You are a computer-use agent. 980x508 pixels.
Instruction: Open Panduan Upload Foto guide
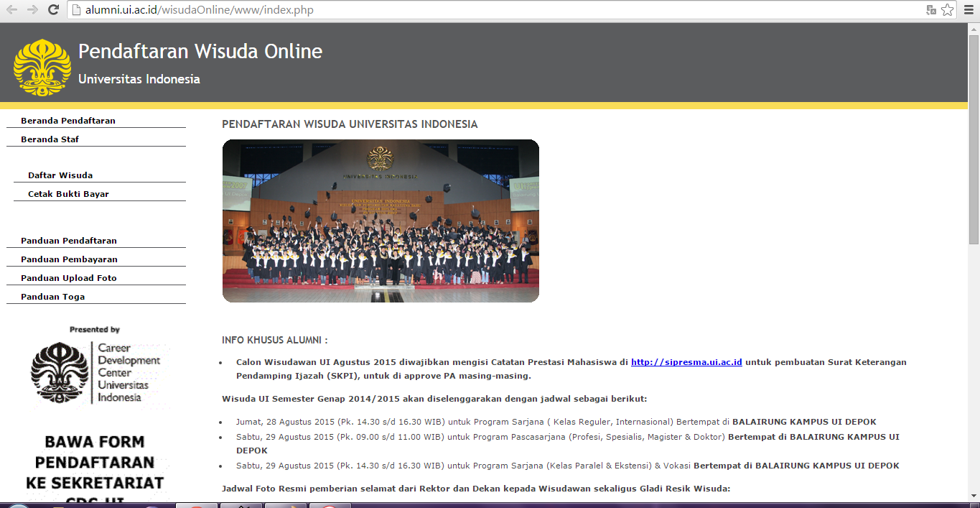coord(69,278)
